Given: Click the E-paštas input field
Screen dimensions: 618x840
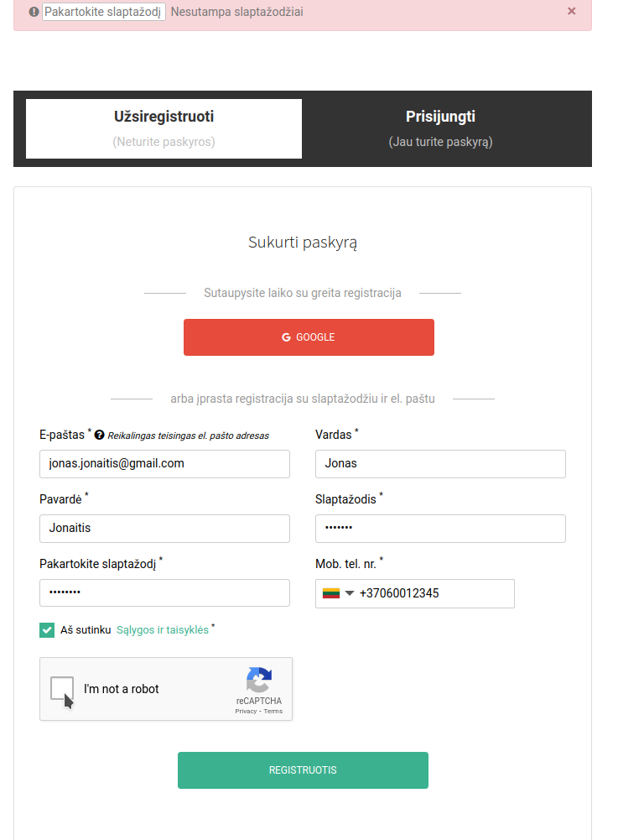Looking at the screenshot, I should 165,464.
